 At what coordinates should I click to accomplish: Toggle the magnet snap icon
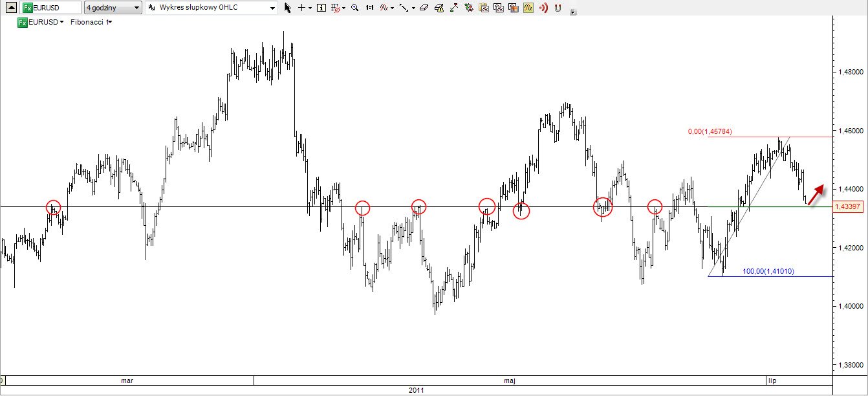coord(558,8)
